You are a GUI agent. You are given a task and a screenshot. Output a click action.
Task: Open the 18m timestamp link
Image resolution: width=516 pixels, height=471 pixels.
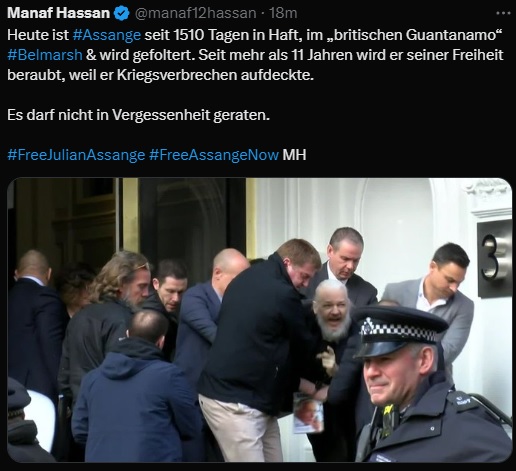click(x=283, y=14)
